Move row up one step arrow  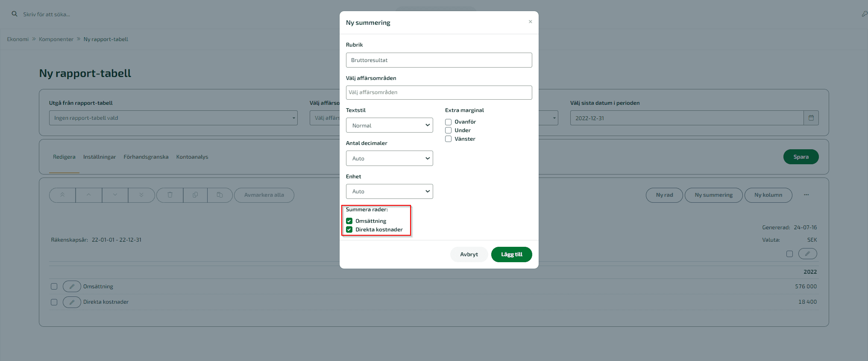(89, 195)
